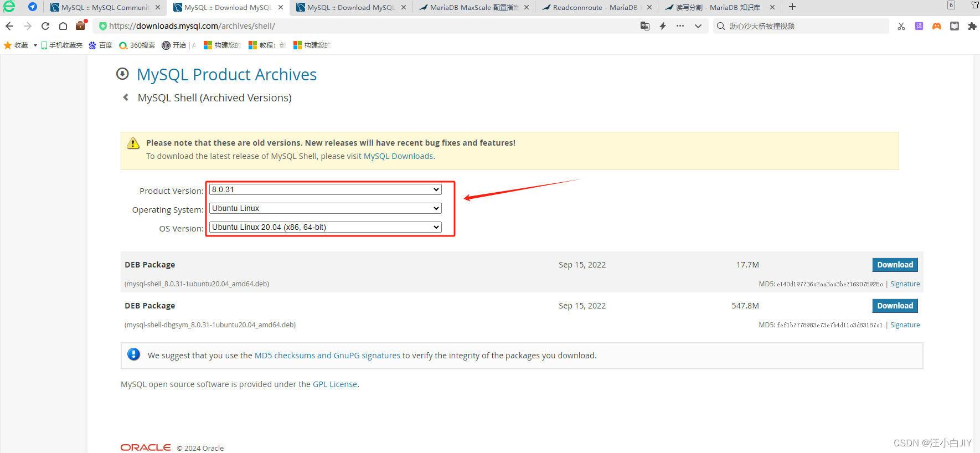This screenshot has height=453, width=980.
Task: Open Signature link for dbgsym package
Action: (x=905, y=325)
